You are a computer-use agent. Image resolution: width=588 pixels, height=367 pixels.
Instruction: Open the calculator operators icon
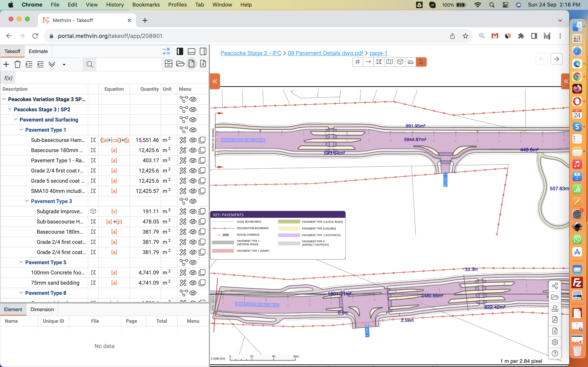[x=166, y=51]
